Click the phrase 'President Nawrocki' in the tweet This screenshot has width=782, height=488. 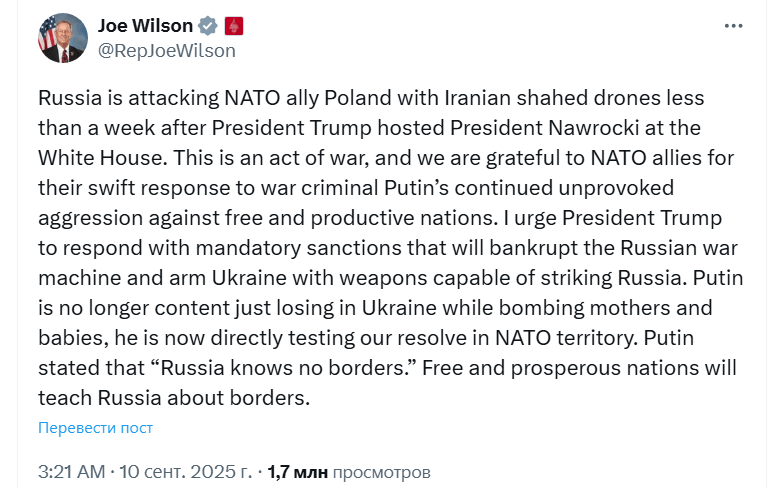[544, 128]
